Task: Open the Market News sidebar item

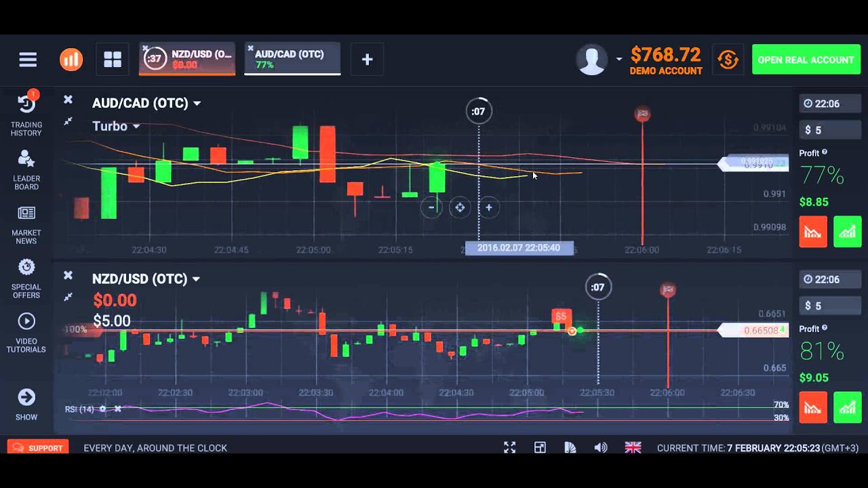Action: pos(26,225)
